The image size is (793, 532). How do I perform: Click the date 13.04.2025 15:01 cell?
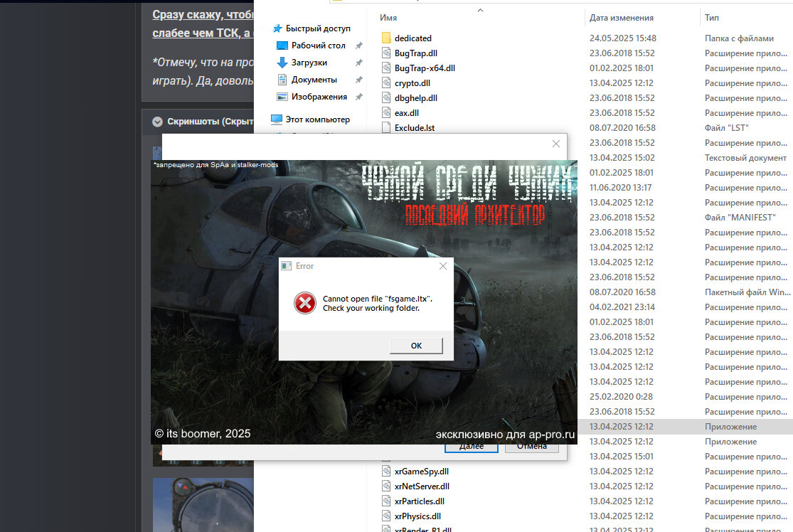click(621, 456)
